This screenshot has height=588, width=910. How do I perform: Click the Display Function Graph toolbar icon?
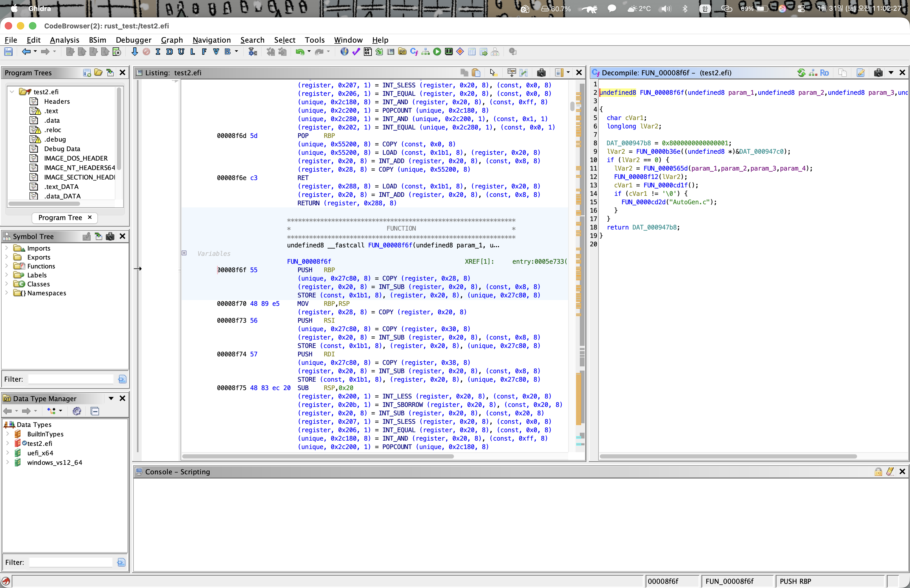point(426,52)
